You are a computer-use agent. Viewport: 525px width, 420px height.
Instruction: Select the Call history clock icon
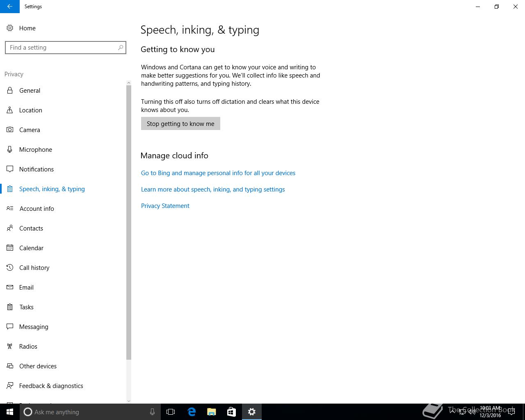coord(10,267)
